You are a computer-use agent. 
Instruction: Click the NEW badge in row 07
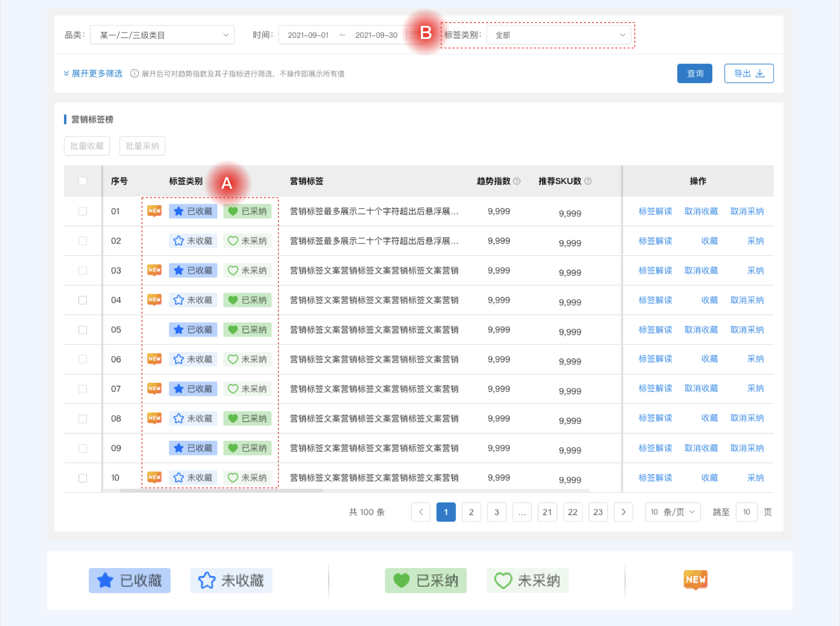point(155,389)
